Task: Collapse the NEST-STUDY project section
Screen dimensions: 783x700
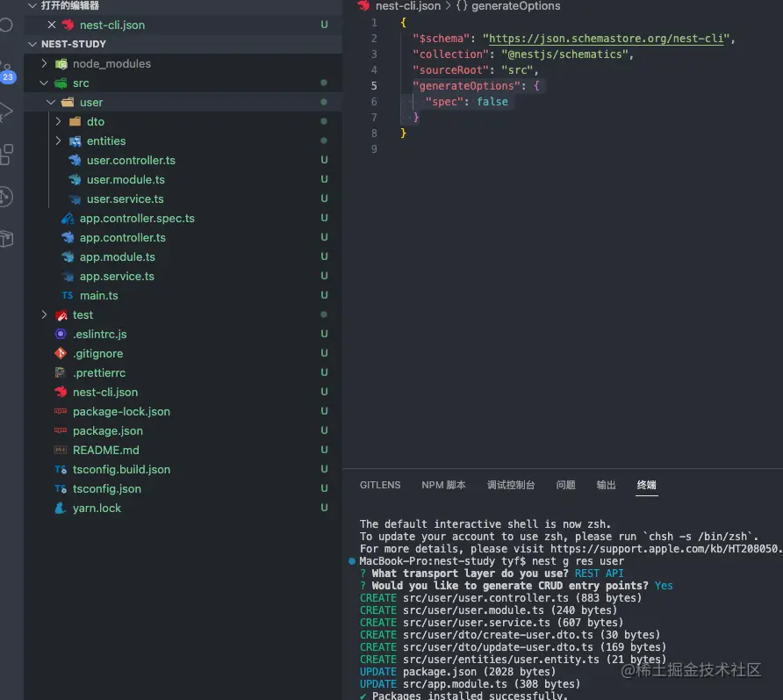Action: [x=32, y=44]
